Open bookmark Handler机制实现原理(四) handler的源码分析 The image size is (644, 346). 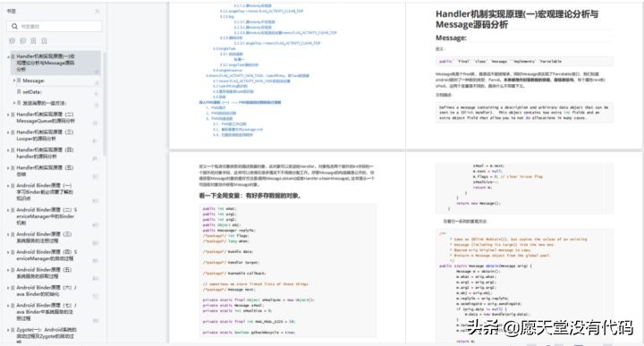(46, 153)
